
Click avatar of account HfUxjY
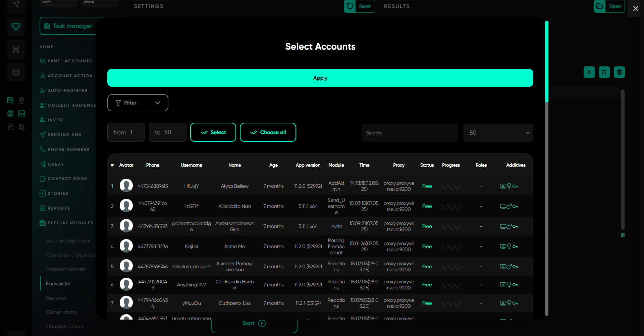coord(126,186)
